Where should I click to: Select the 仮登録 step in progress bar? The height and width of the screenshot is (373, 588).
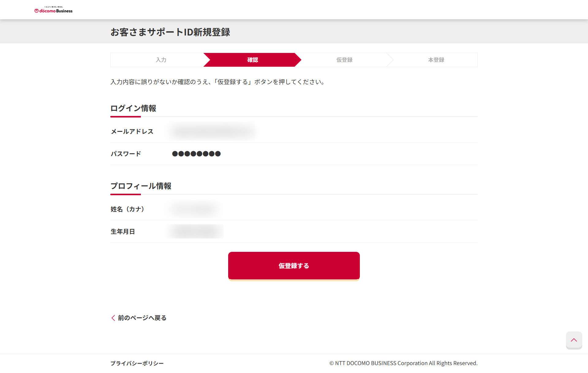(x=344, y=60)
